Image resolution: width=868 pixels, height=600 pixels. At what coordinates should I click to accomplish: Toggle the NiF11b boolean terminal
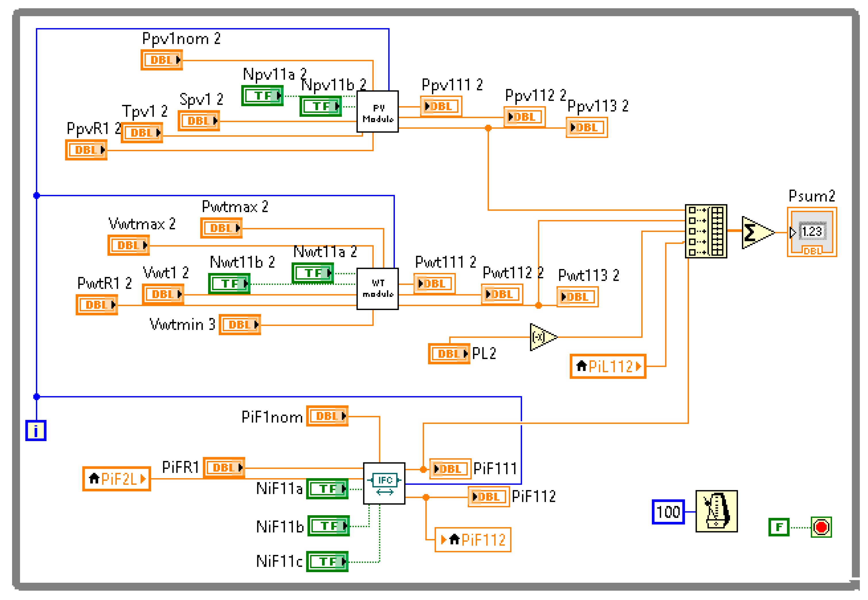(328, 526)
